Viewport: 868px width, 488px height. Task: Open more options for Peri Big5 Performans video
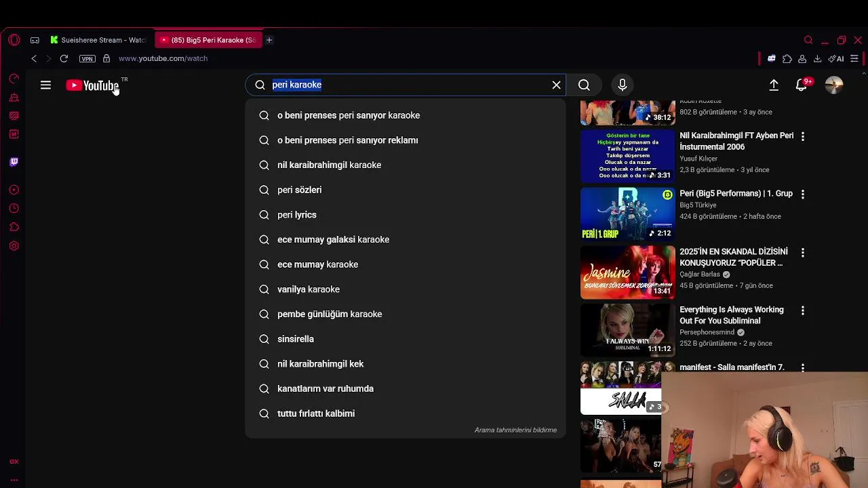[803, 195]
